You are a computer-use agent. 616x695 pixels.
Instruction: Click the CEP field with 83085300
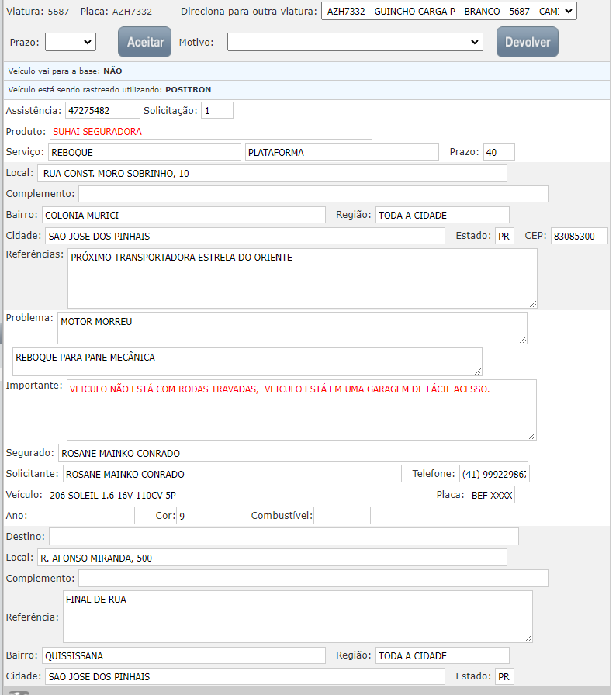click(x=578, y=236)
